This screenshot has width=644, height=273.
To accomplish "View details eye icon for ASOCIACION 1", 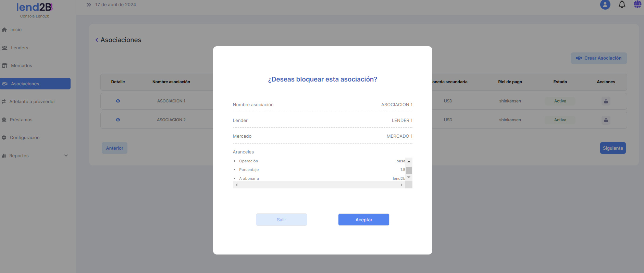I will (118, 101).
